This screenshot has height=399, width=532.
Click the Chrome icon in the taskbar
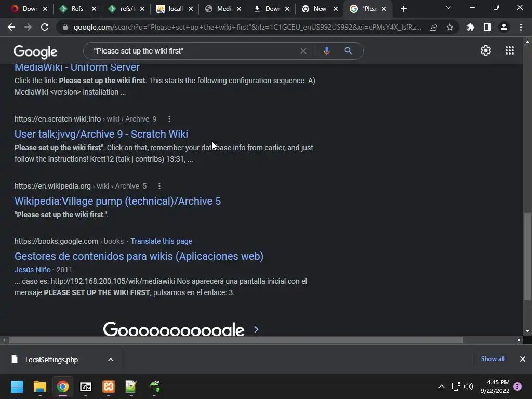pos(63,387)
